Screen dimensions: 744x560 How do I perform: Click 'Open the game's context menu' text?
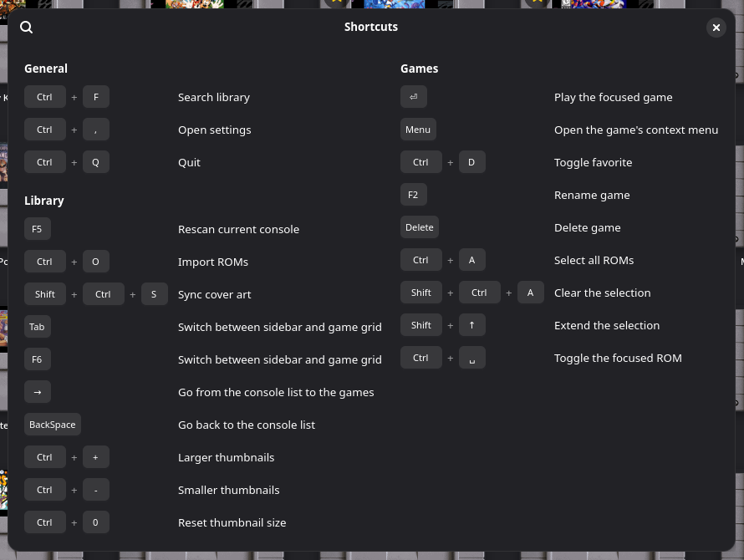point(636,130)
